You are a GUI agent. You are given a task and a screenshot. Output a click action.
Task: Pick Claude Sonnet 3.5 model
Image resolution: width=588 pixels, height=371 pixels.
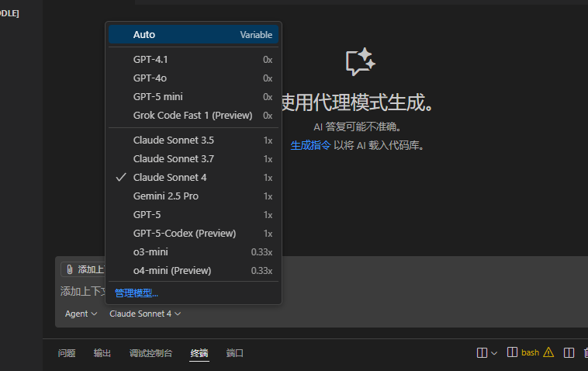pos(193,140)
